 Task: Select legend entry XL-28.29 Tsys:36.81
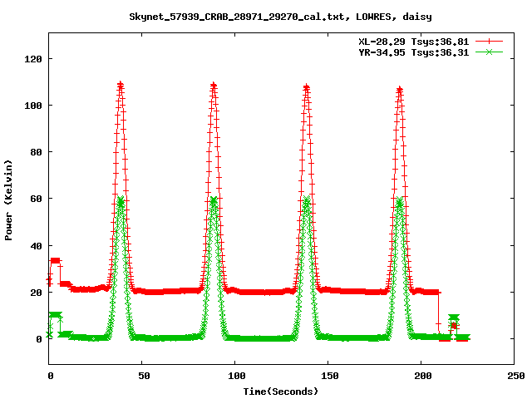414,42
